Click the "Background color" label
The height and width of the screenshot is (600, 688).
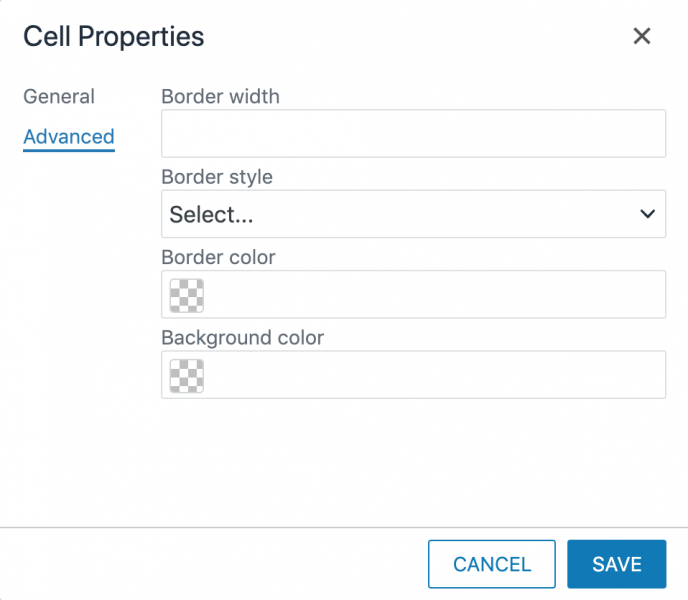(243, 338)
